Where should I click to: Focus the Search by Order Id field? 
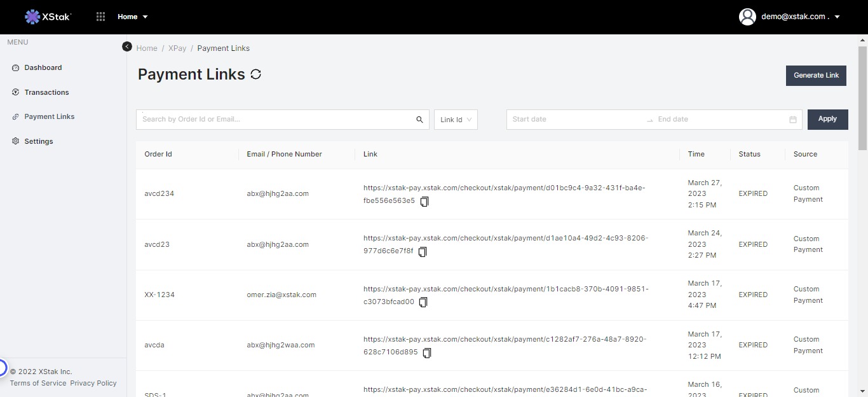[x=273, y=120]
